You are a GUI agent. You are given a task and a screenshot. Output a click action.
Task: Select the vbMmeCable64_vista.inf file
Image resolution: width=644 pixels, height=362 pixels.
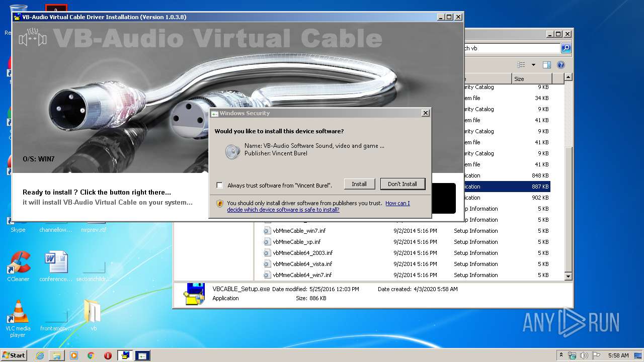[302, 264]
